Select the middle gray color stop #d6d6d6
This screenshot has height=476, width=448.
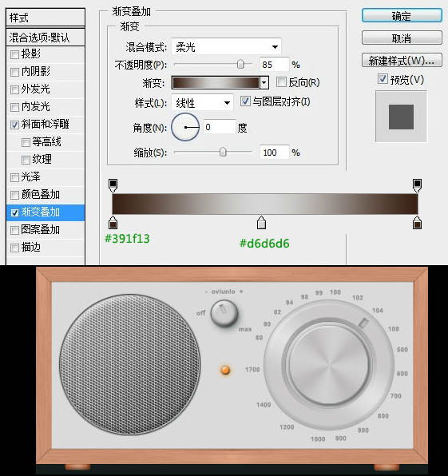tap(261, 223)
